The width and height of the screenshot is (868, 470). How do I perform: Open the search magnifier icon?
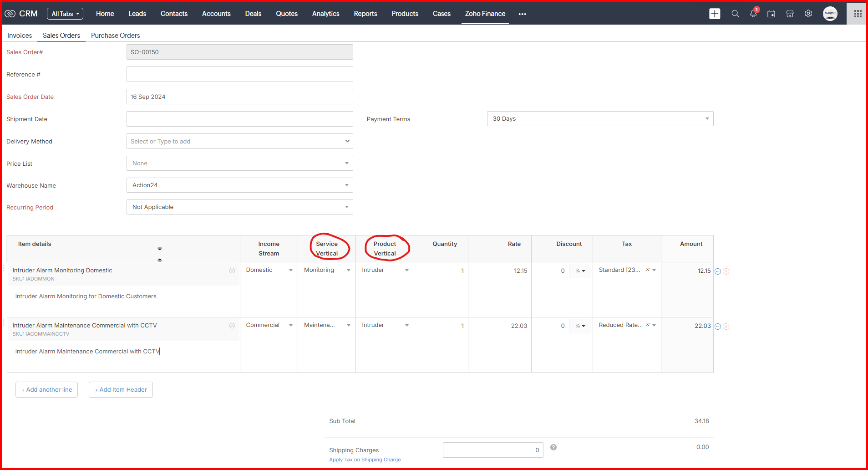pos(735,14)
